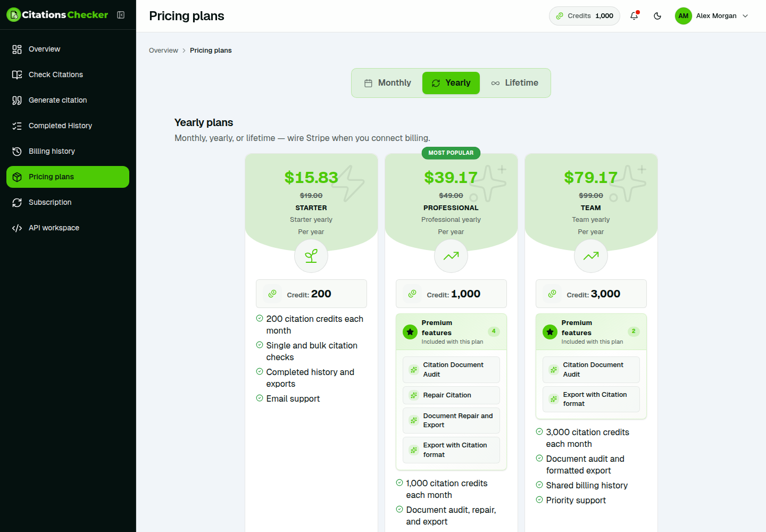
Task: Open Completed History in sidebar
Action: 68,126
